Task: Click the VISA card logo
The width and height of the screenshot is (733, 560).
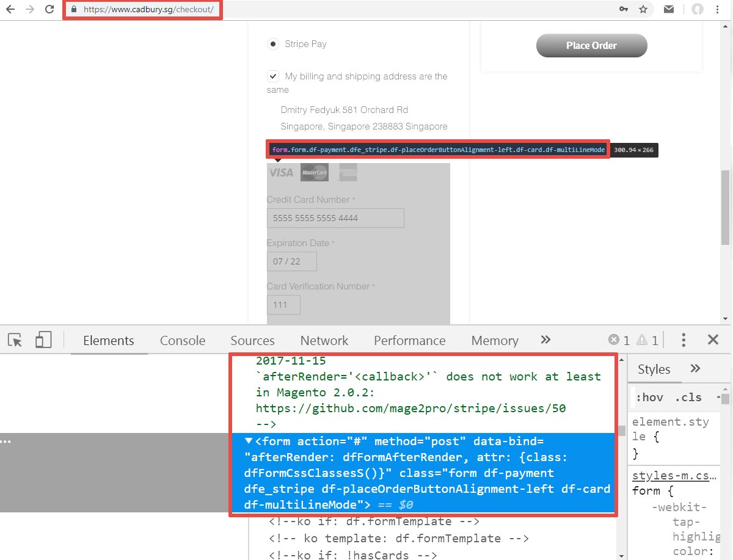Action: [281, 173]
